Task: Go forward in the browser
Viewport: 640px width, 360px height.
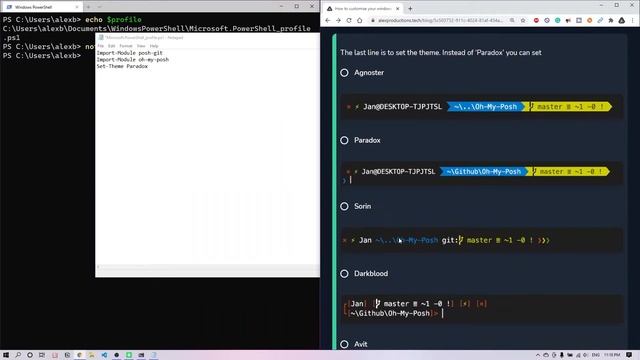Action: pos(338,20)
